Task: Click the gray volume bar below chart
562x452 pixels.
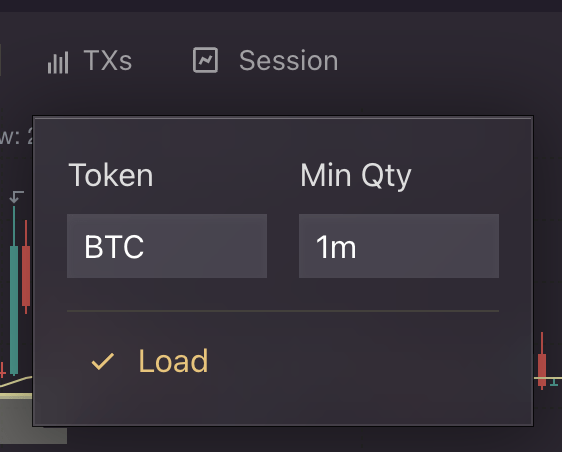Action: tap(33, 421)
